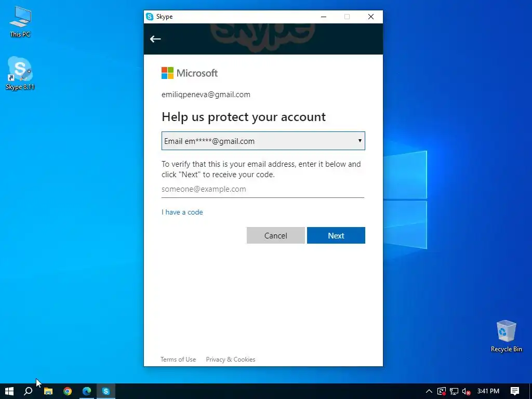Show hidden system tray icons
The width and height of the screenshot is (532, 399).
(429, 391)
